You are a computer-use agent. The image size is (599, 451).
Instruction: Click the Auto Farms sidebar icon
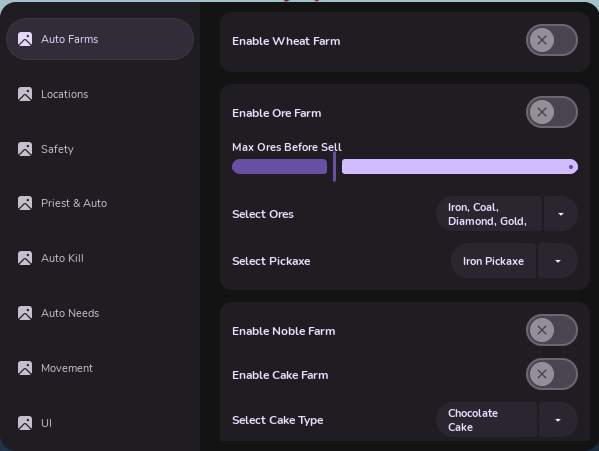[x=25, y=39]
